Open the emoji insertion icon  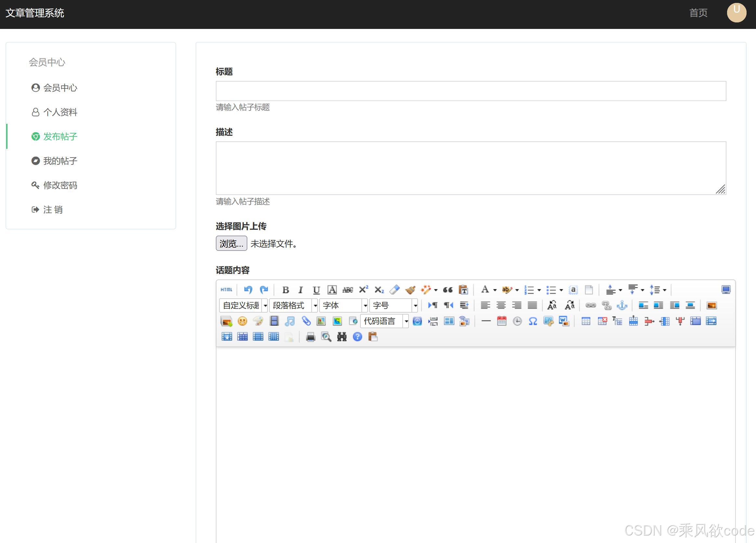[242, 321]
